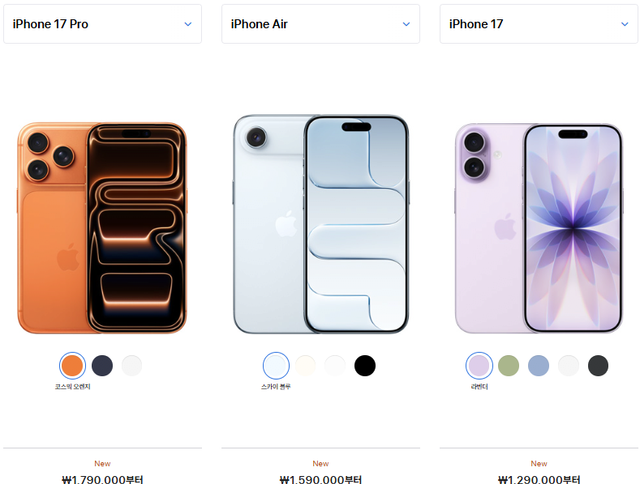Click the sky blue iPhone Air image

(x=321, y=224)
